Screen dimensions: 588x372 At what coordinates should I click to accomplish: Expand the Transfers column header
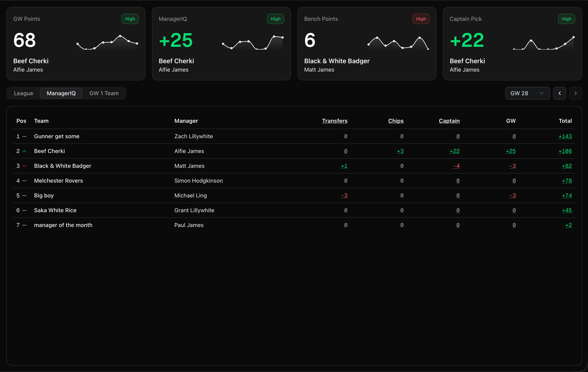(x=335, y=121)
